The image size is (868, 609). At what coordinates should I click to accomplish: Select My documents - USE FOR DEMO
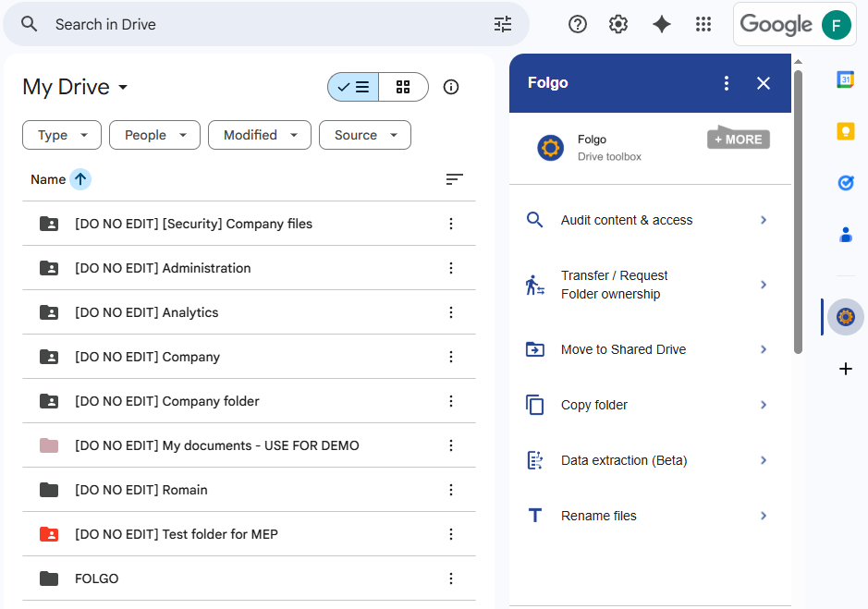[249, 445]
